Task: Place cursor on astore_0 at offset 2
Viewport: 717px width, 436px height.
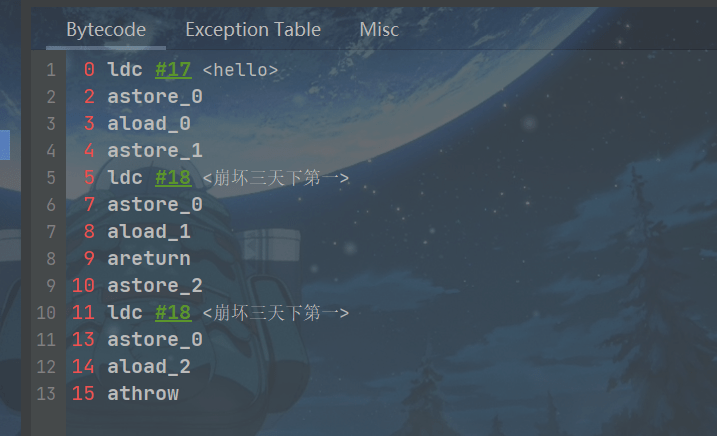Action: 154,97
